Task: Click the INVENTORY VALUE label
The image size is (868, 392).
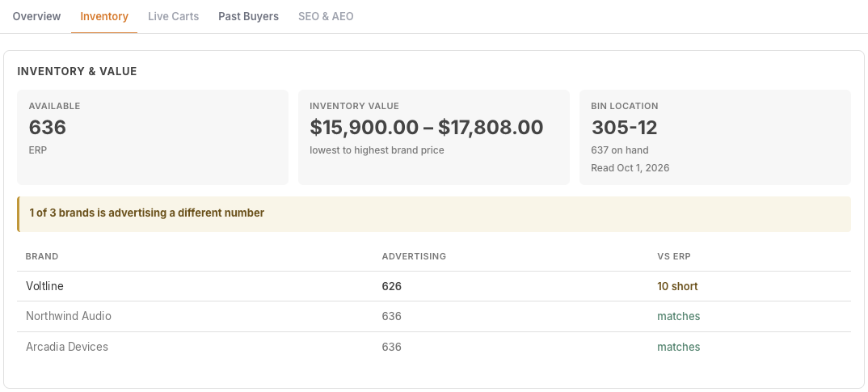Action: point(354,106)
